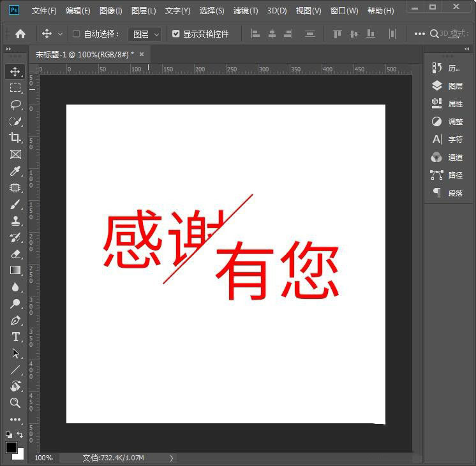Close the 未标题-1 document tab

click(x=142, y=54)
